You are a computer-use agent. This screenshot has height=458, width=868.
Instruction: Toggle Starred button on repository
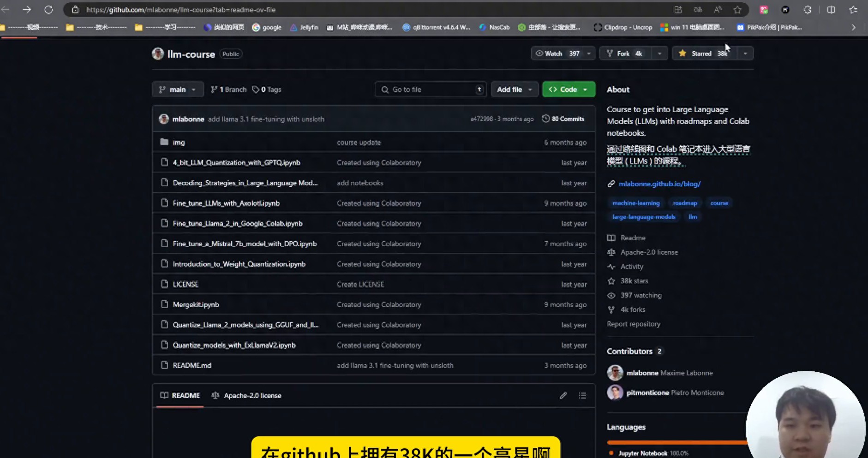click(705, 54)
